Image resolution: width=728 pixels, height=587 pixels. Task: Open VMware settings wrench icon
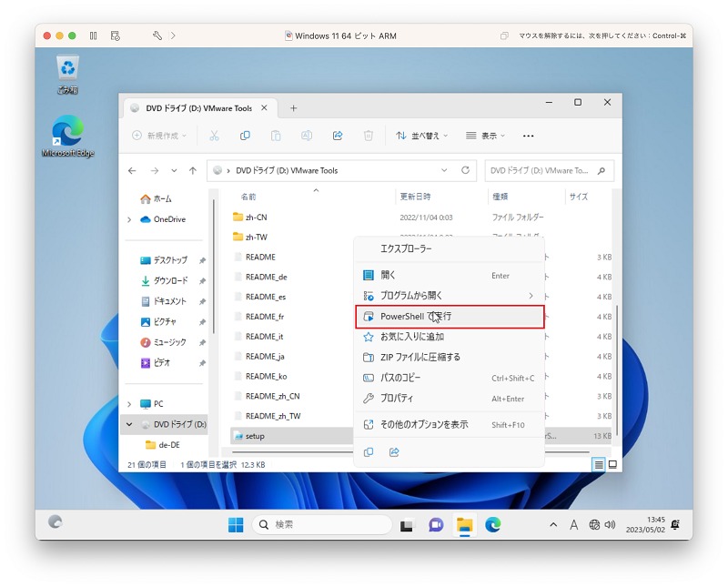point(157,35)
